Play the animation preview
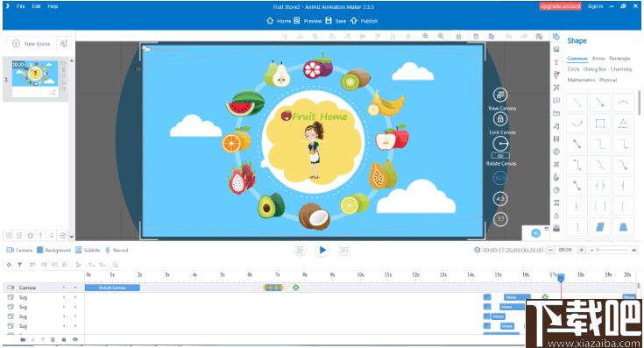The width and height of the screenshot is (644, 348). (322, 250)
